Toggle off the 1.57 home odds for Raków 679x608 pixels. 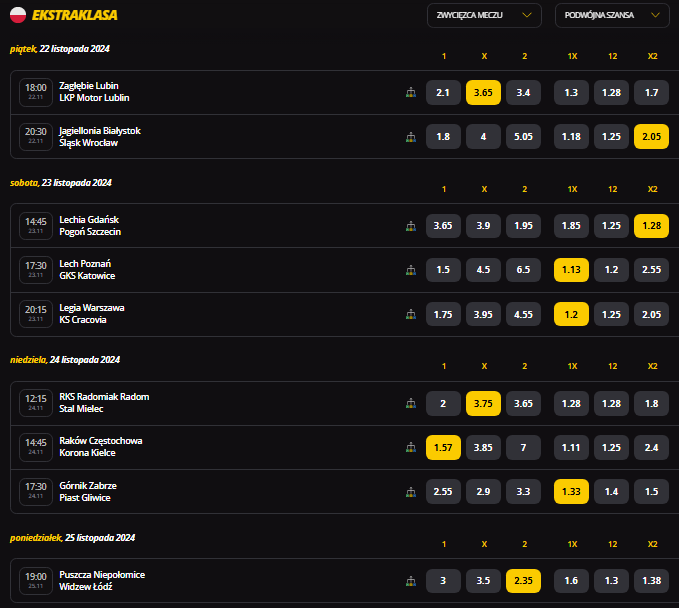443,447
